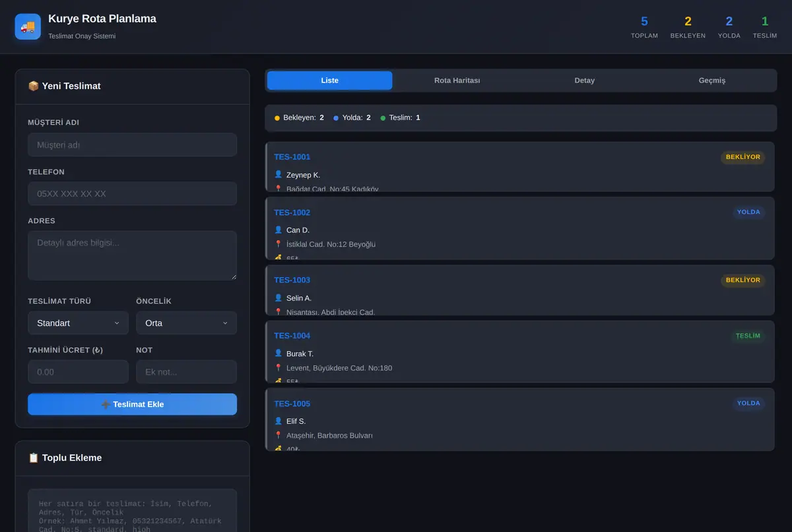
Task: Focus the Tahmini Ücret input field
Action: pos(78,372)
